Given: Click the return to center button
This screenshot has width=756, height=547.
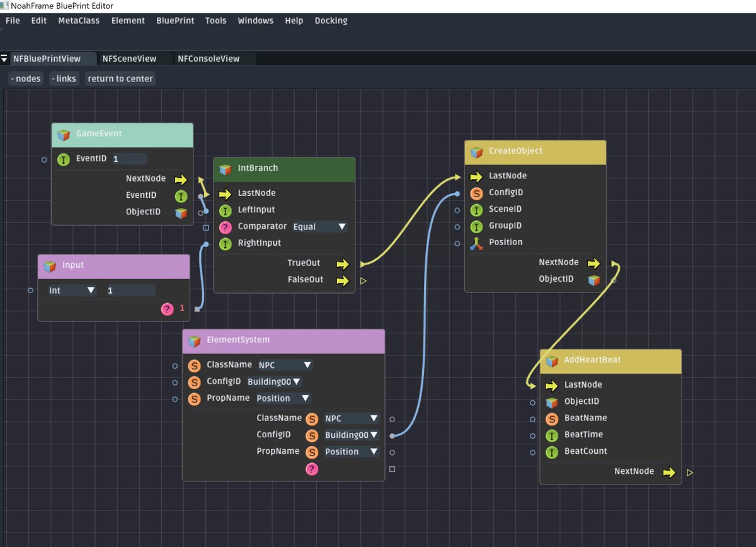Looking at the screenshot, I should click(x=120, y=78).
